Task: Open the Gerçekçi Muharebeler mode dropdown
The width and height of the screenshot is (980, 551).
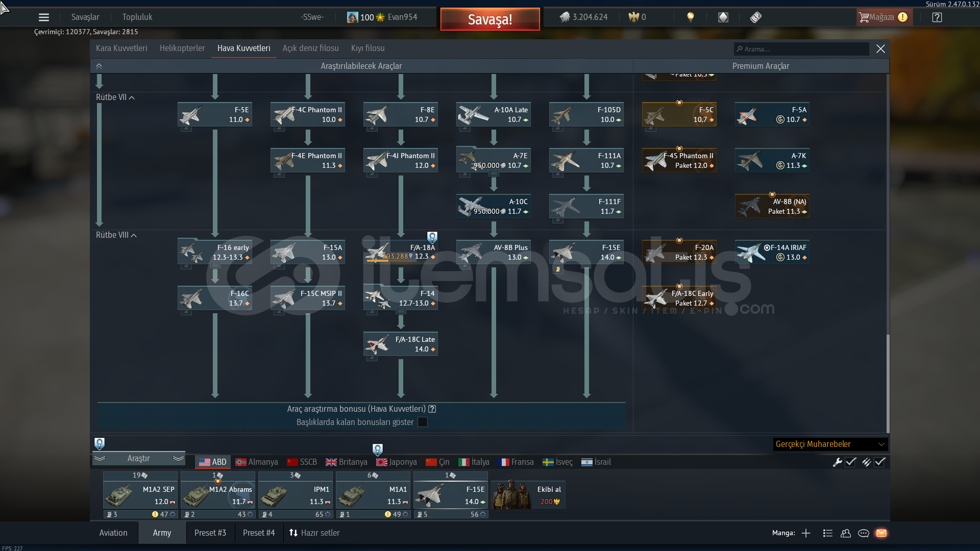Action: point(830,444)
